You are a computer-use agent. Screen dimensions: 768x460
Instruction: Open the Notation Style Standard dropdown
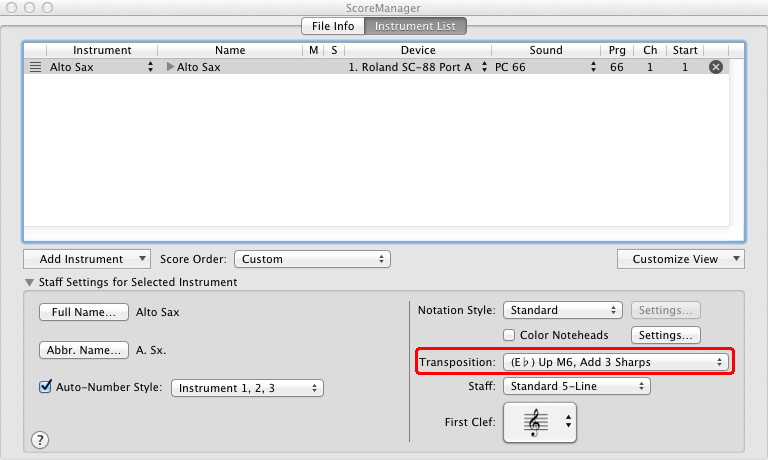(562, 310)
